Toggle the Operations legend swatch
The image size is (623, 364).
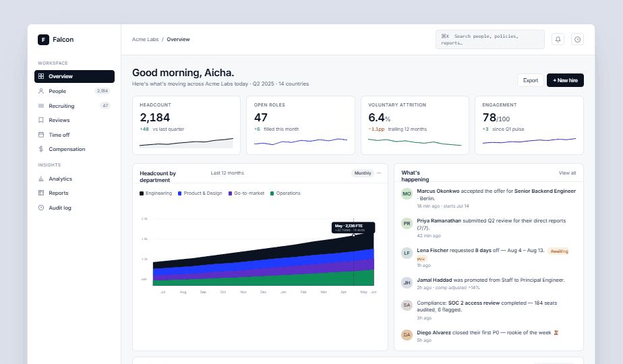pyautogui.click(x=272, y=193)
